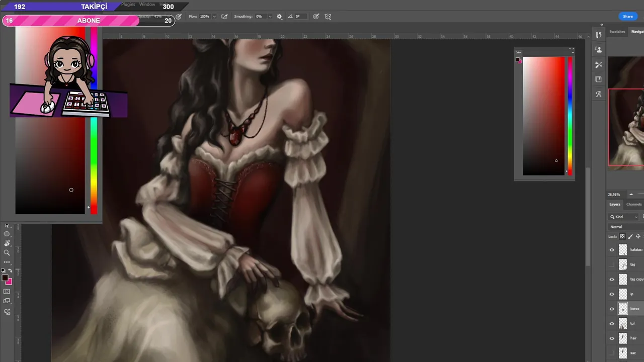Open smoothing options gear
The width and height of the screenshot is (644, 362).
coord(279,17)
